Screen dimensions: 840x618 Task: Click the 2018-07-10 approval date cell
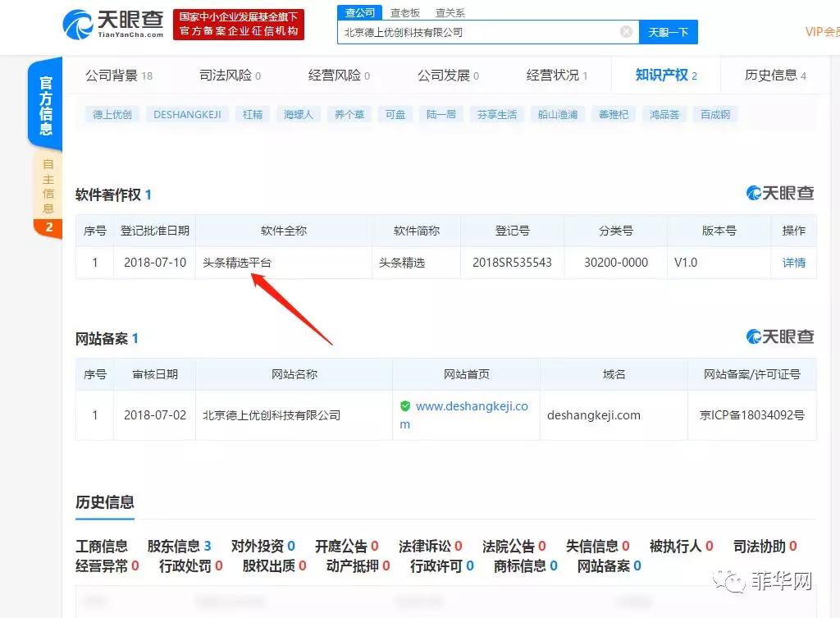click(155, 263)
